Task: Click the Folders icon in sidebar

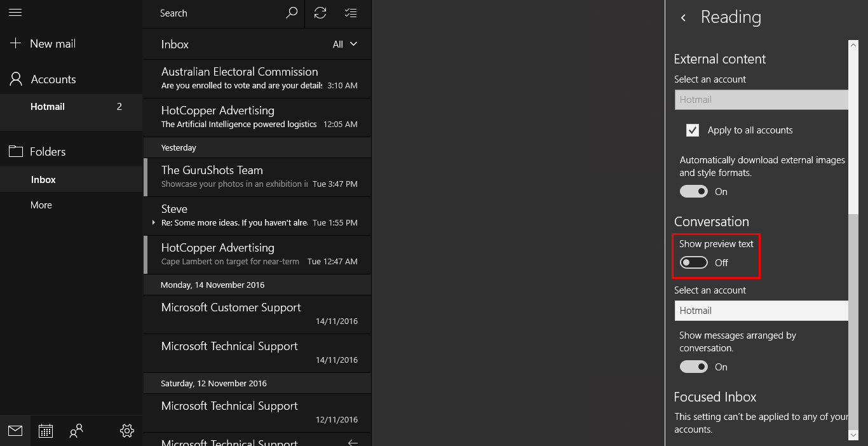Action: [x=15, y=151]
